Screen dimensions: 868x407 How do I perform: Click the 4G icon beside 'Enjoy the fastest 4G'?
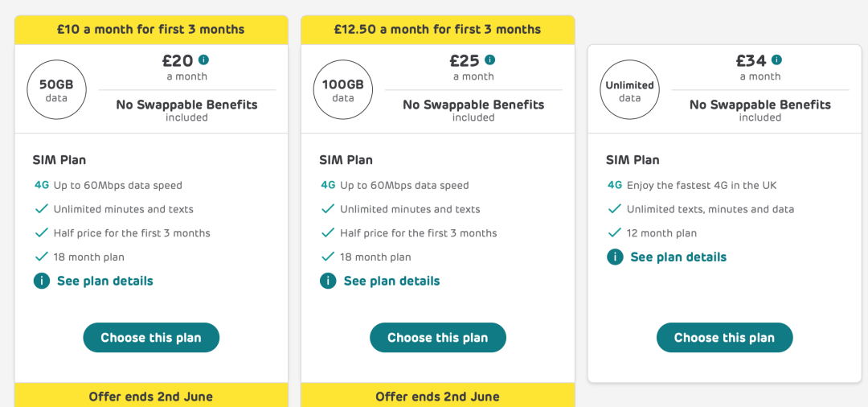pos(615,185)
